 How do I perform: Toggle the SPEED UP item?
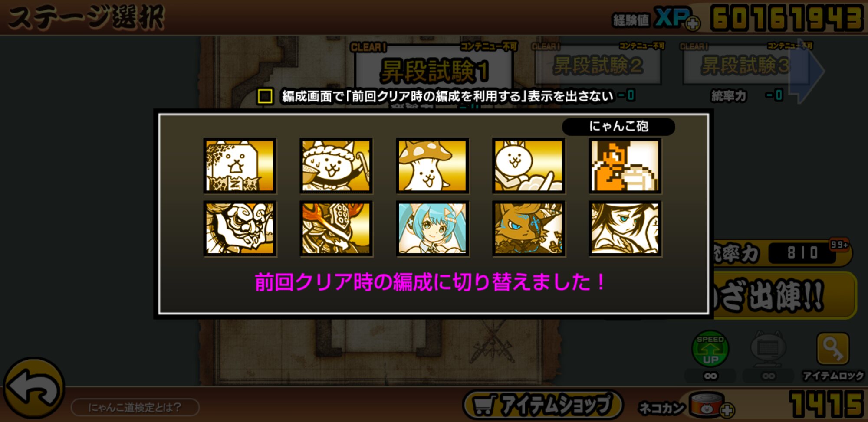pos(710,349)
